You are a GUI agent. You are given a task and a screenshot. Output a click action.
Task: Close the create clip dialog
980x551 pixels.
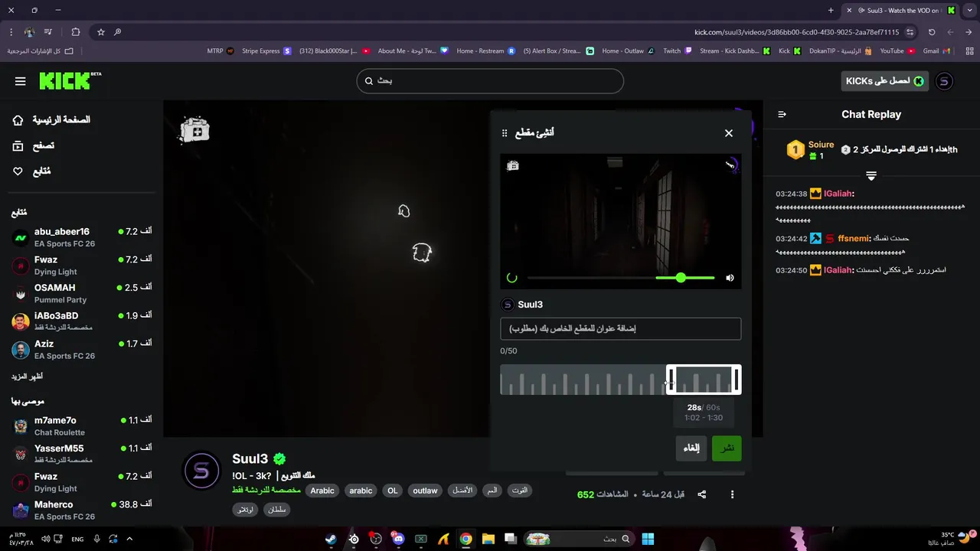tap(729, 133)
